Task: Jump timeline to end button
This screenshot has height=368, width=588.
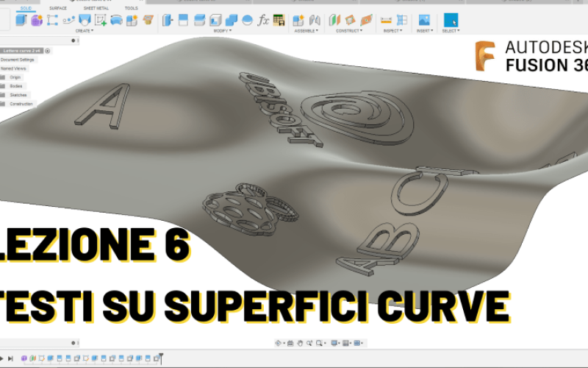Action: [10, 358]
